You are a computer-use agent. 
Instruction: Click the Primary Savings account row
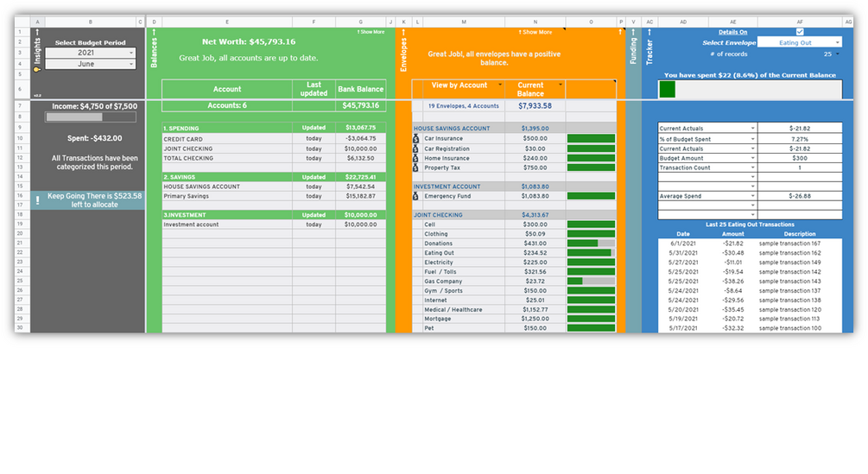tap(274, 196)
